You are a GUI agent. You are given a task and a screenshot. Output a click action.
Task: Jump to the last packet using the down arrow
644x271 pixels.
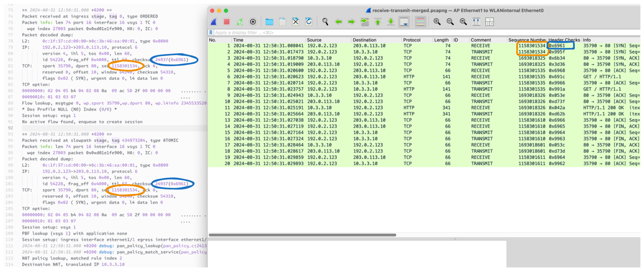click(391, 22)
